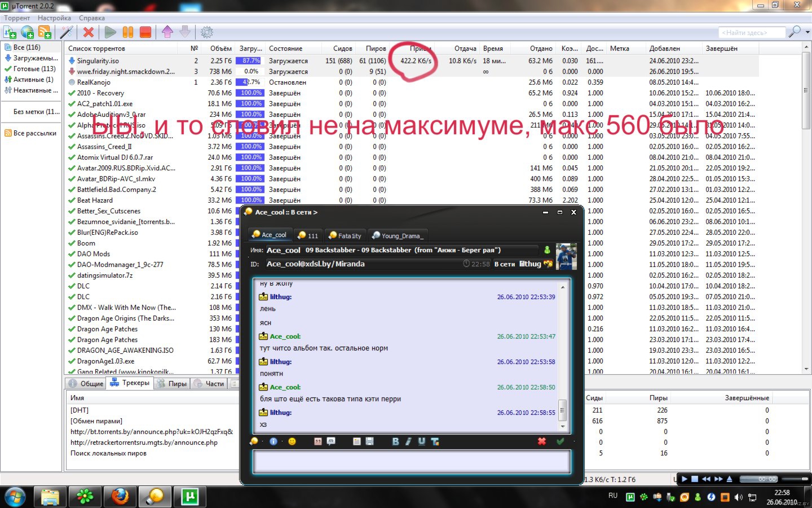The width and height of the screenshot is (812, 508).
Task: Sort by Добавлен column header
Action: 674,49
